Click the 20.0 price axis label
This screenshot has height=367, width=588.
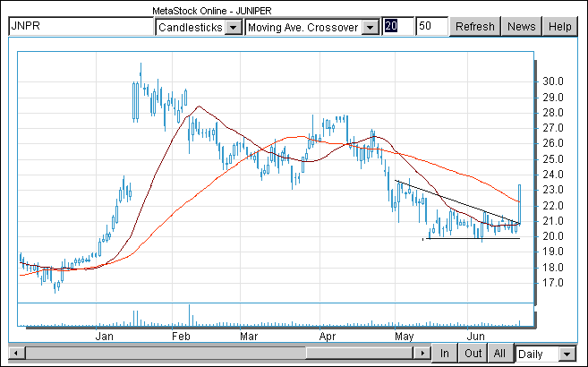click(x=553, y=236)
